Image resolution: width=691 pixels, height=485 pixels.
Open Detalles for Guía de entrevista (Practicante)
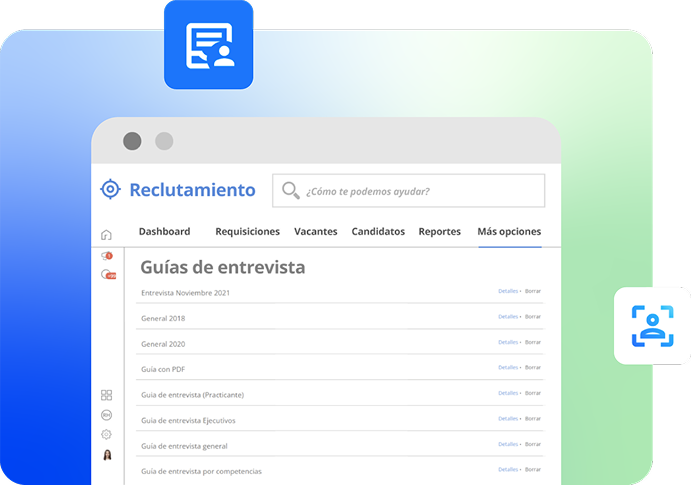508,393
